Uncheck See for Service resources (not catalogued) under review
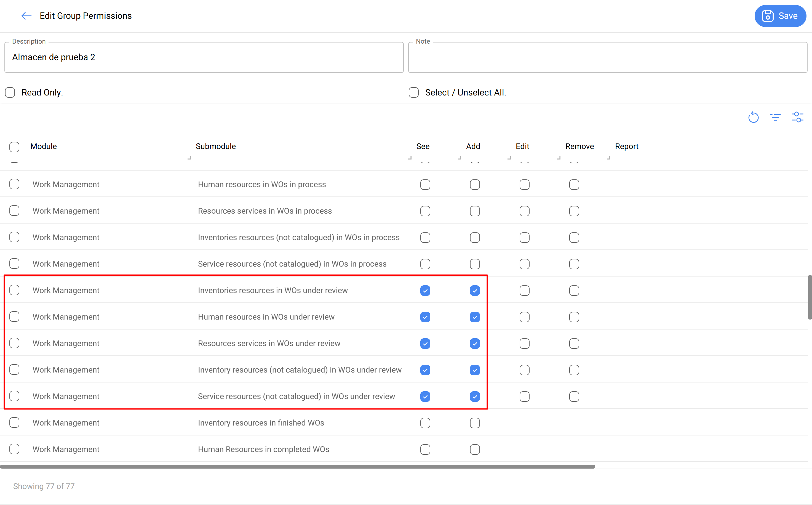The height and width of the screenshot is (505, 812). 425,397
